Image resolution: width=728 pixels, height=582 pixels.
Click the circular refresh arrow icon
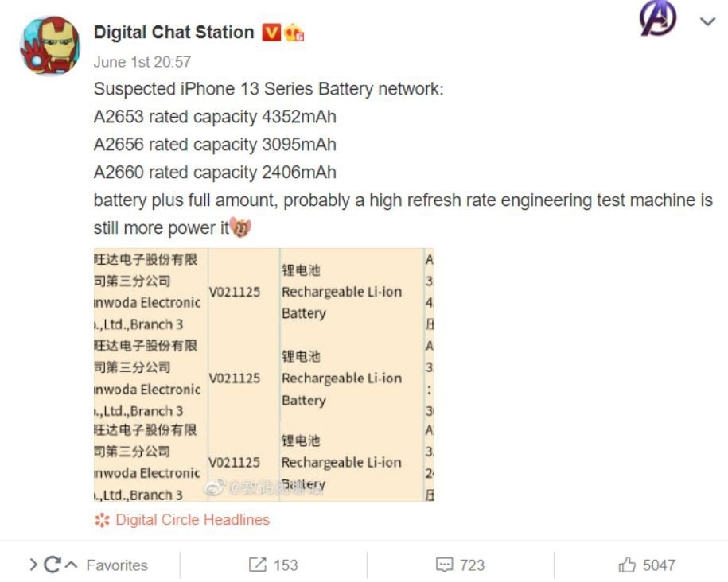coord(53,565)
